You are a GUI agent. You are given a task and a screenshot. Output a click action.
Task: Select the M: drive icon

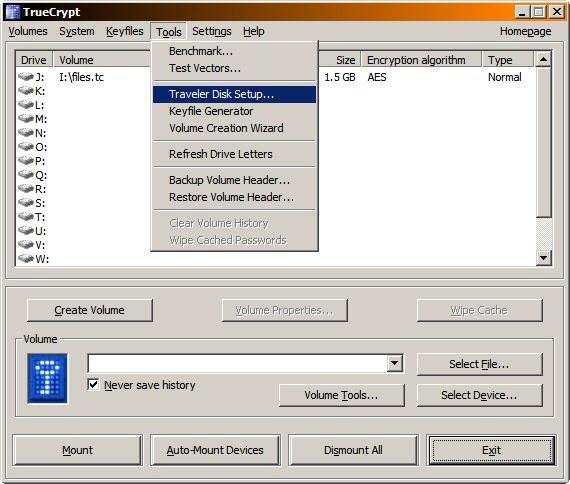click(x=25, y=119)
